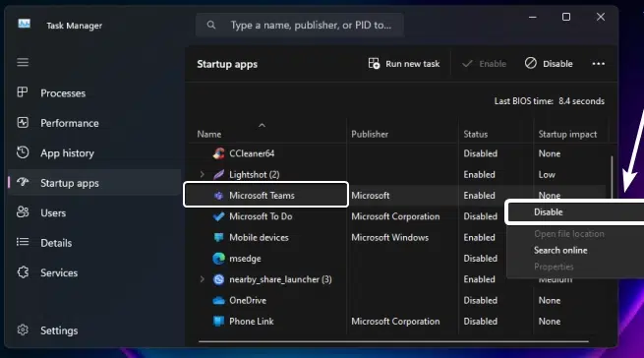Click the search magnifier icon
This screenshot has height=358, width=644.
(x=211, y=25)
